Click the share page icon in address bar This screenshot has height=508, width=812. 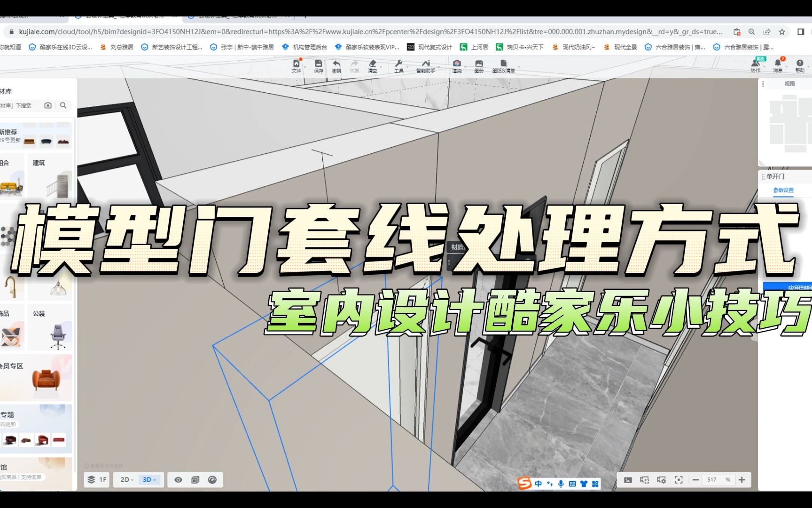point(767,32)
